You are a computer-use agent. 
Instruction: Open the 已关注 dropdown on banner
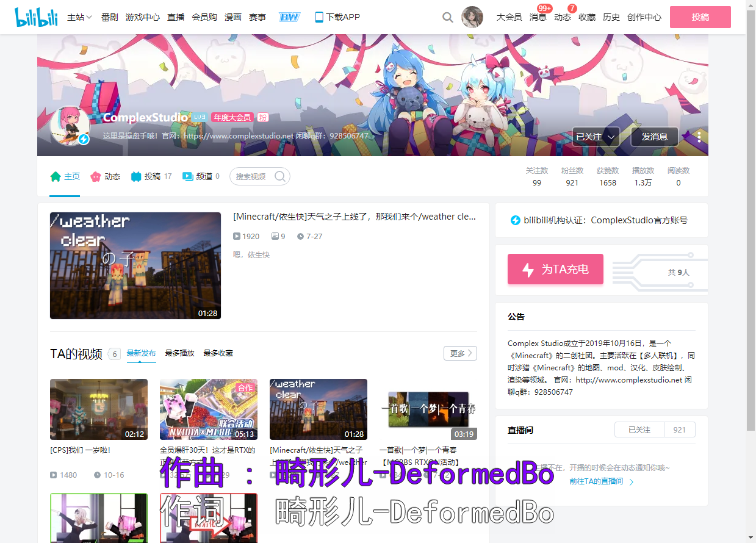(596, 137)
